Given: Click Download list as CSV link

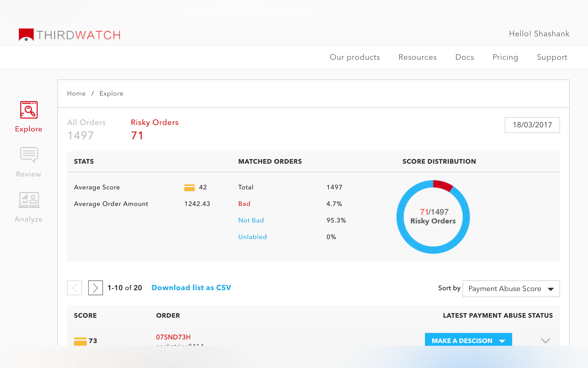Looking at the screenshot, I should (191, 288).
